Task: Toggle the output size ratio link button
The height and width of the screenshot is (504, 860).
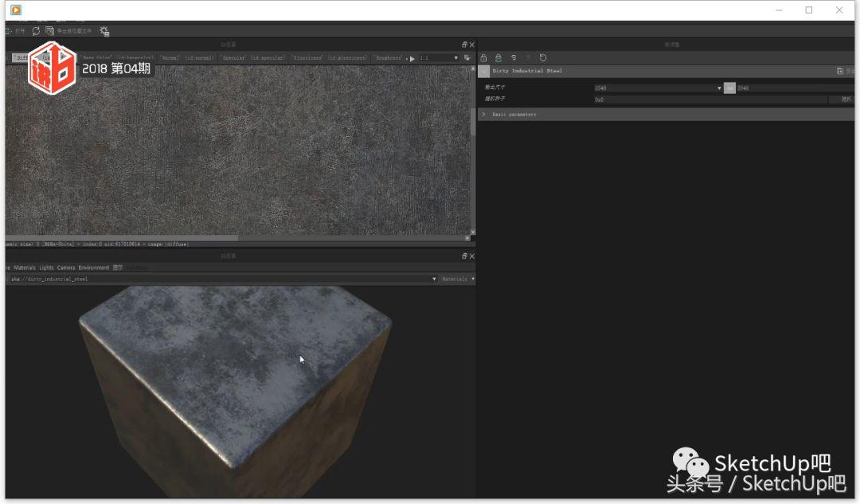Action: [729, 88]
